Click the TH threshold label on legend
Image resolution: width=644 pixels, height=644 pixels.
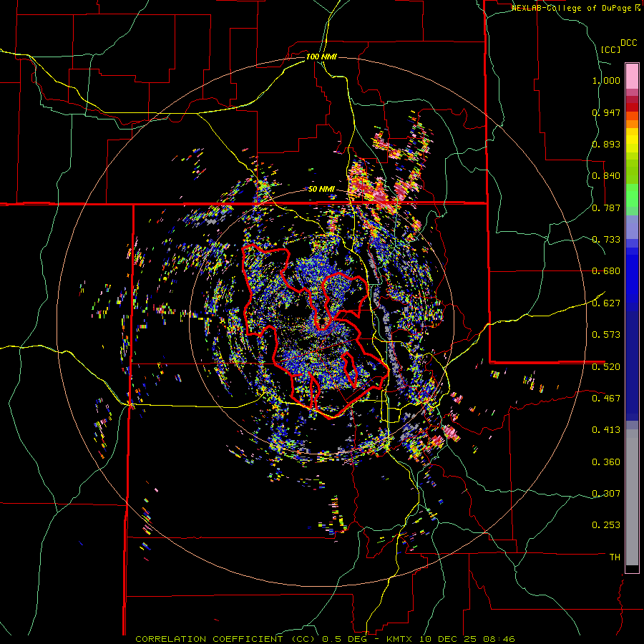click(615, 557)
